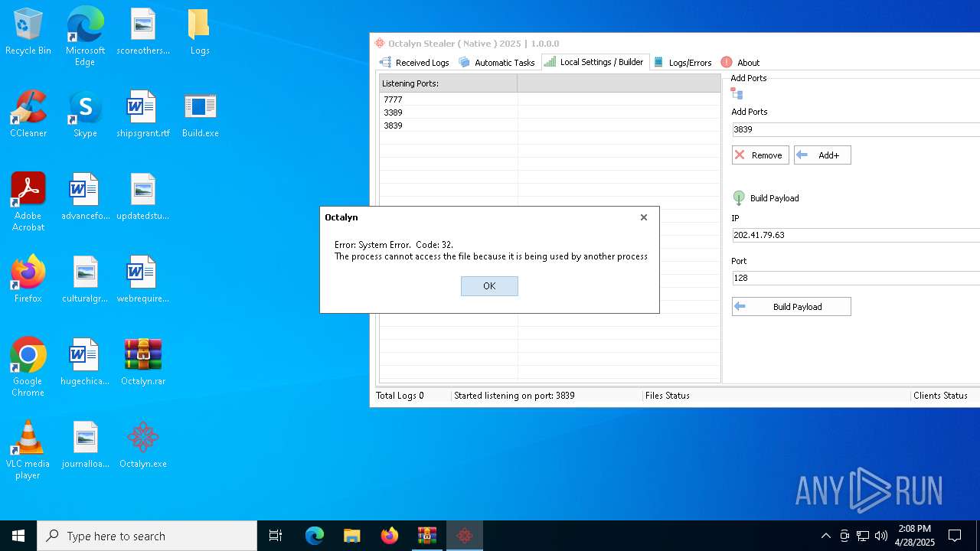Click Octalyn app icon on taskbar
Image resolution: width=980 pixels, height=551 pixels.
pos(465,536)
